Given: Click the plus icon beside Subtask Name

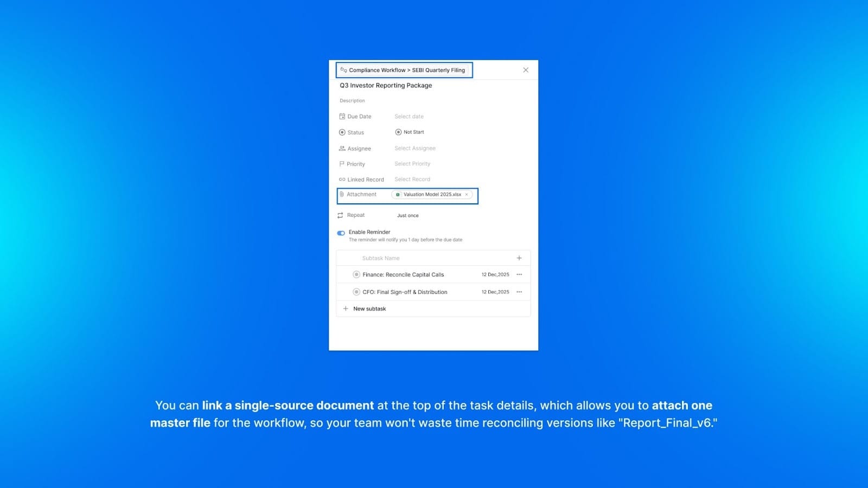Looking at the screenshot, I should pos(519,258).
